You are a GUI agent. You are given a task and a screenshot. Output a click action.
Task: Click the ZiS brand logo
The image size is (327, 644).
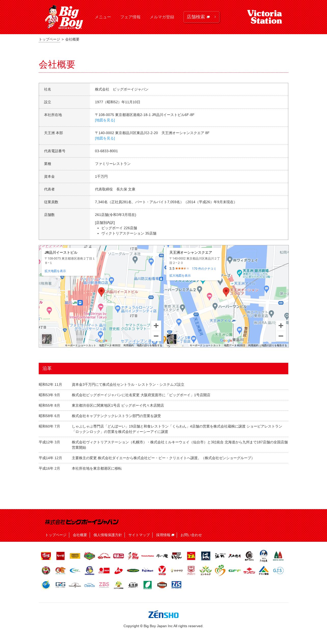point(176,585)
